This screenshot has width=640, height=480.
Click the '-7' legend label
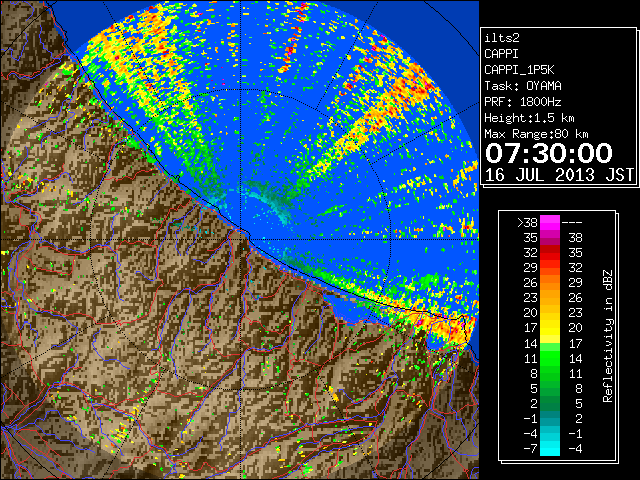pos(531,449)
